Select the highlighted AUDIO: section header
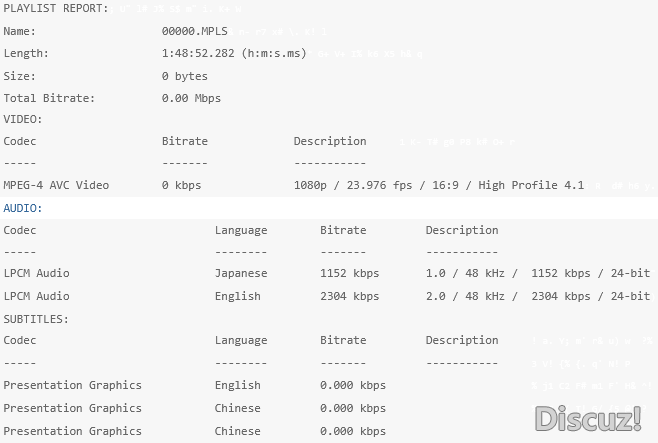Viewport: 658px width, 443px height. tap(23, 208)
